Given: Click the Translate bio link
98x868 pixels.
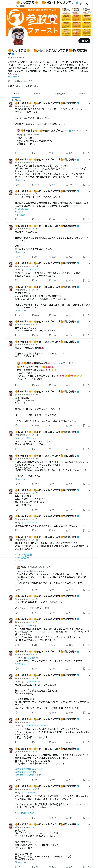Looking at the screenshot, I should pyautogui.click(x=14, y=77).
